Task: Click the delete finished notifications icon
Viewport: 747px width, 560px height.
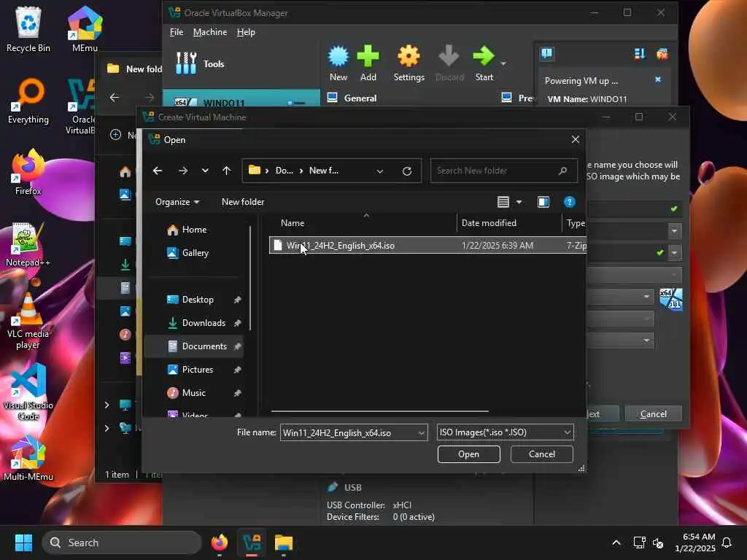Action: click(x=662, y=54)
